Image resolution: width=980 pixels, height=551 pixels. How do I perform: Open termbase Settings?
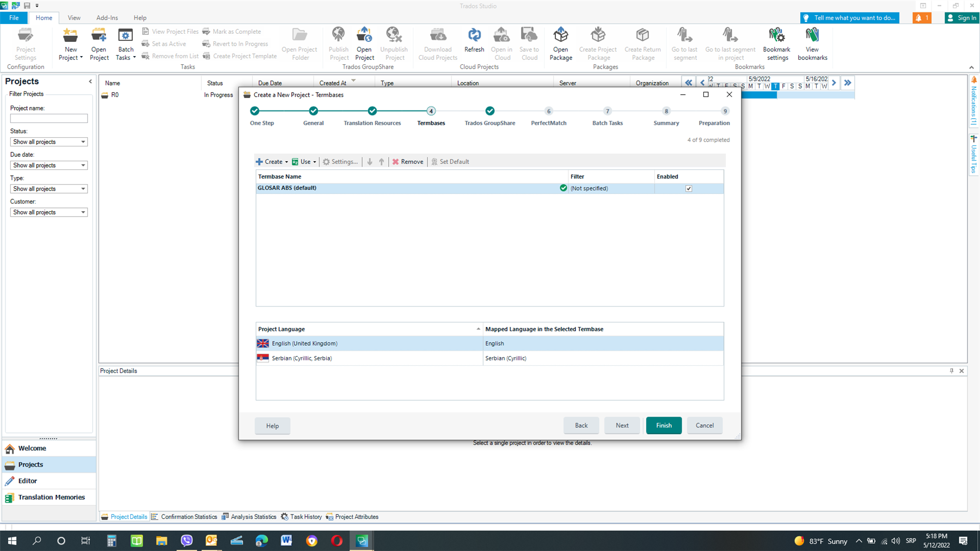tap(340, 162)
